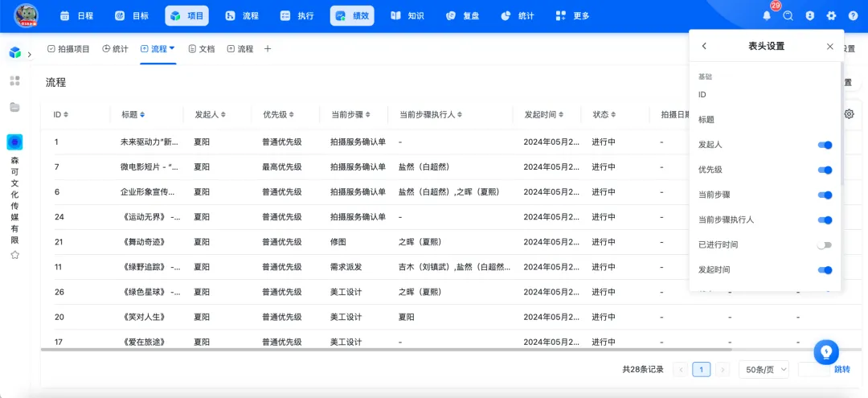This screenshot has height=398, width=868.
Task: Click the search magnifier icon in header
Action: click(x=788, y=16)
